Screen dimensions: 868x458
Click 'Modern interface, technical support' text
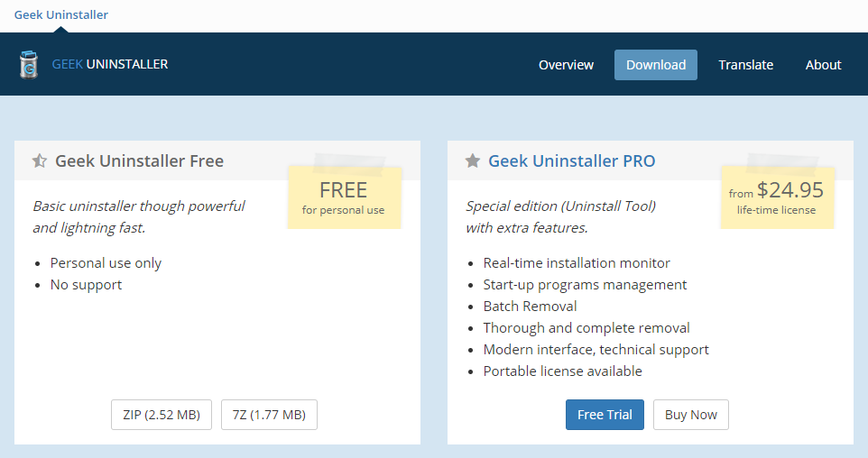(x=596, y=349)
